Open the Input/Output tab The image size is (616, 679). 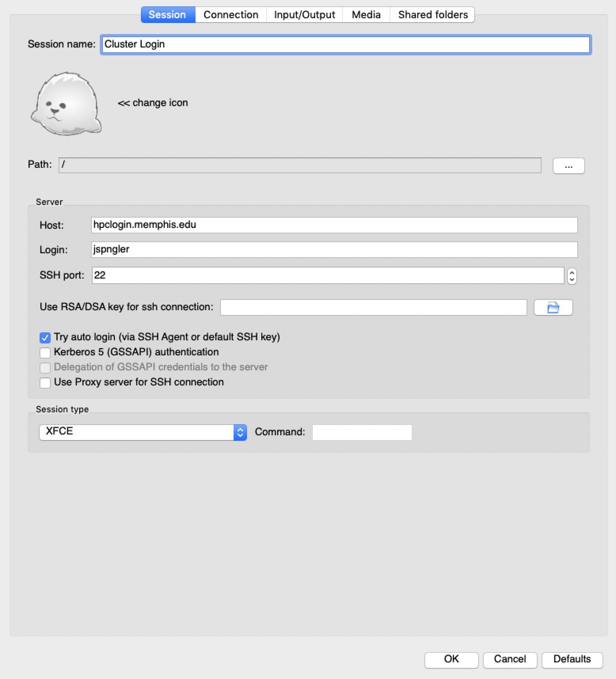click(x=304, y=15)
